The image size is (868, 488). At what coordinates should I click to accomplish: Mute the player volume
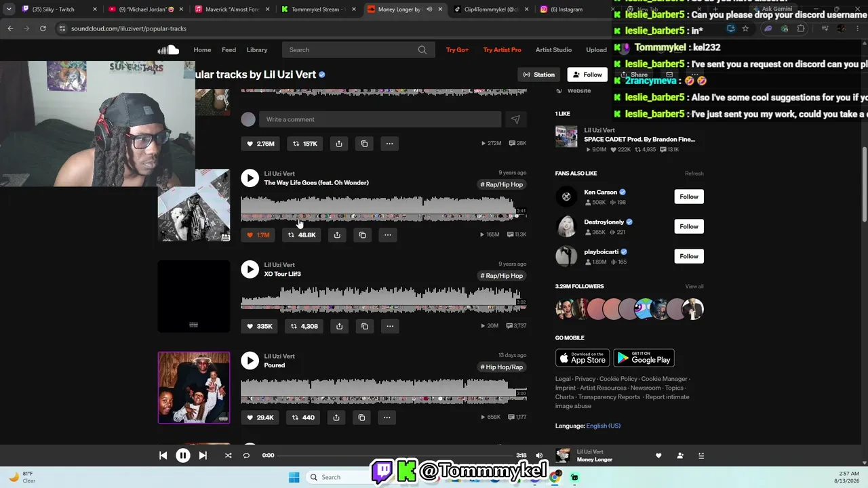tap(539, 455)
